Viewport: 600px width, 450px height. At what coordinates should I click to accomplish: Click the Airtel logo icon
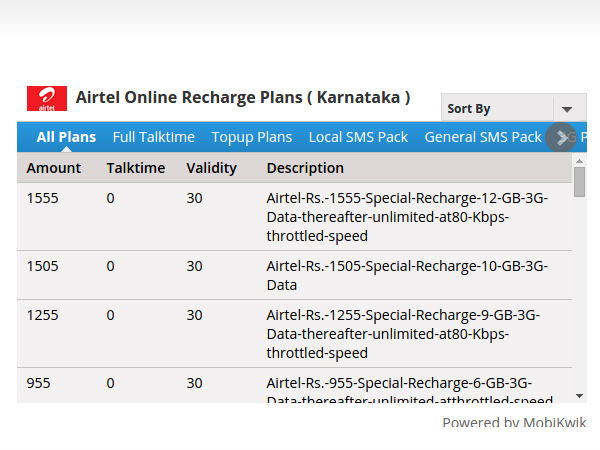point(47,98)
